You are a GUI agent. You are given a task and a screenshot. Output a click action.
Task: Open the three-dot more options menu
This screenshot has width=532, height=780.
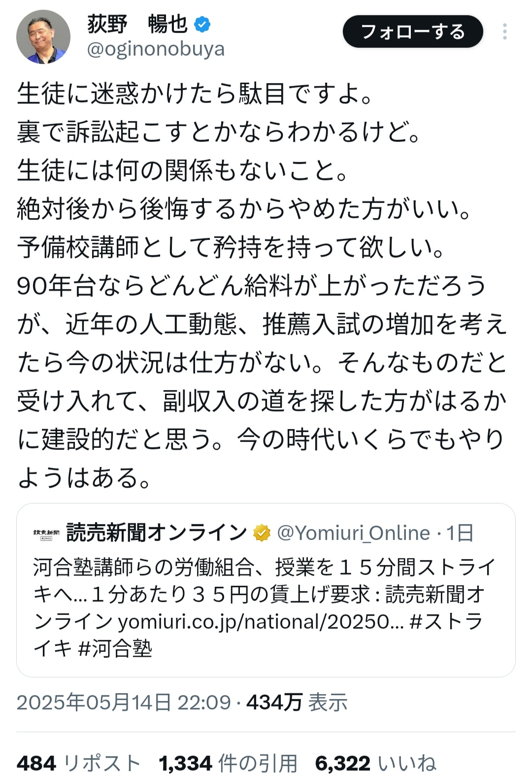(504, 32)
